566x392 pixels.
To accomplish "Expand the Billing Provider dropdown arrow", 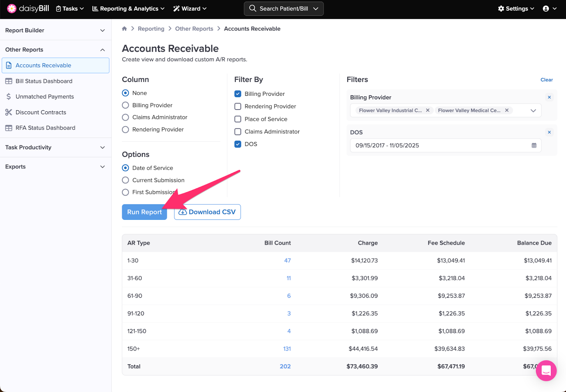I will (x=533, y=111).
